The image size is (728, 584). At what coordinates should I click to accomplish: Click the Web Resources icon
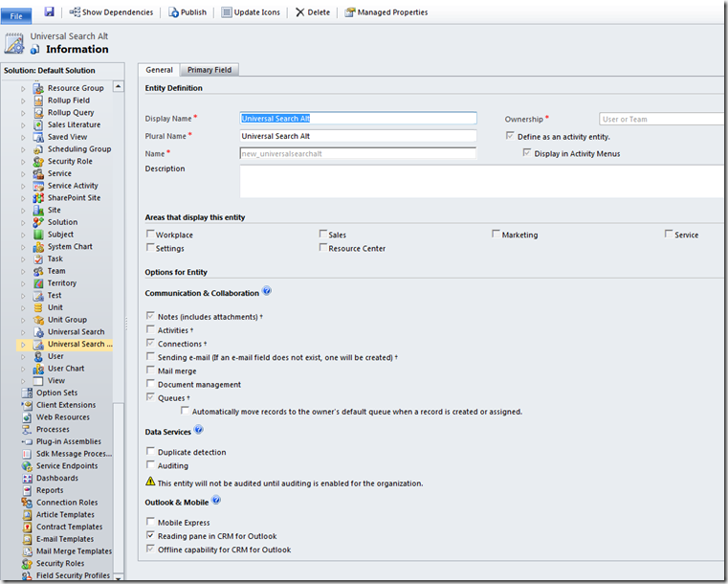point(28,417)
